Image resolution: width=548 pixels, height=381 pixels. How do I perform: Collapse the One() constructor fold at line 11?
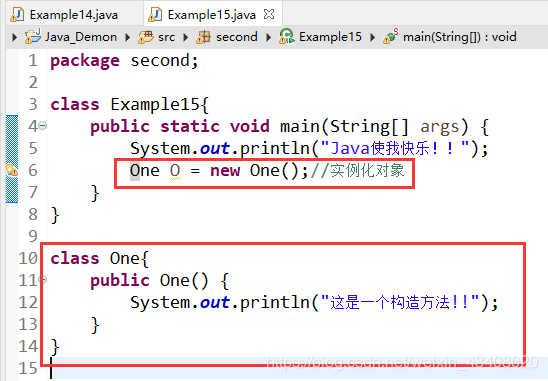(x=44, y=279)
